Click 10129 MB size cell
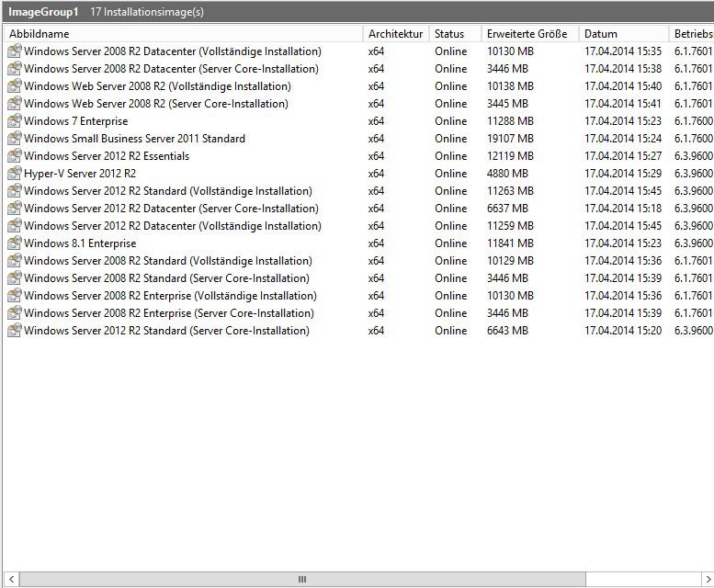Screen dimensions: 714x588 click(x=510, y=261)
